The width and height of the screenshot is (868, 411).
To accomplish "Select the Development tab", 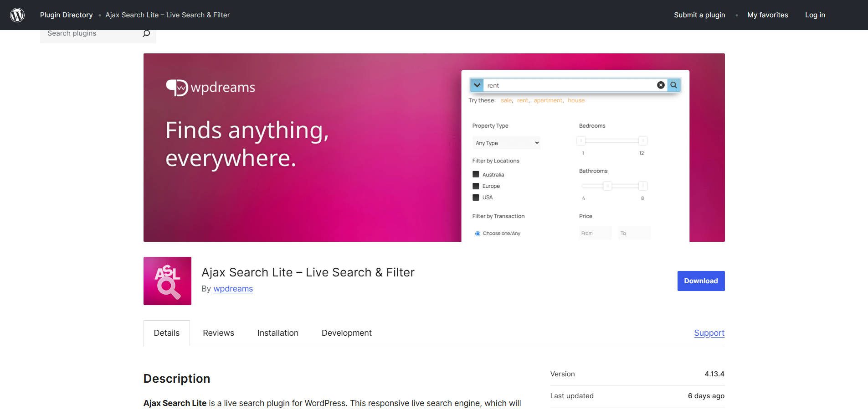I will pos(346,333).
